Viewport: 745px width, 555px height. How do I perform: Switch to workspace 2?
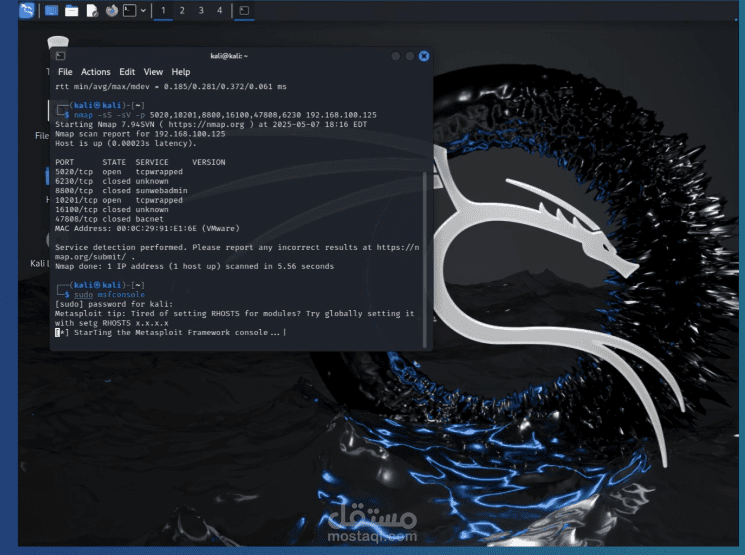click(182, 10)
